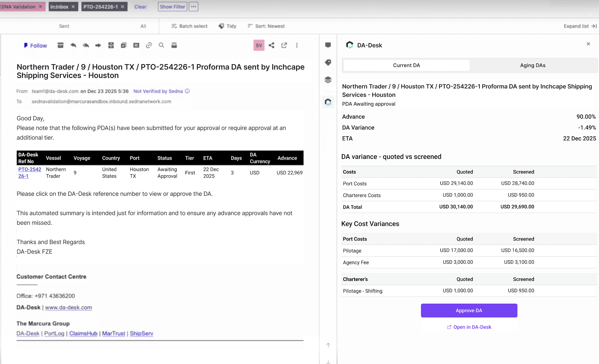Open the comments sidebar icon
This screenshot has height=364, width=599.
[328, 45]
